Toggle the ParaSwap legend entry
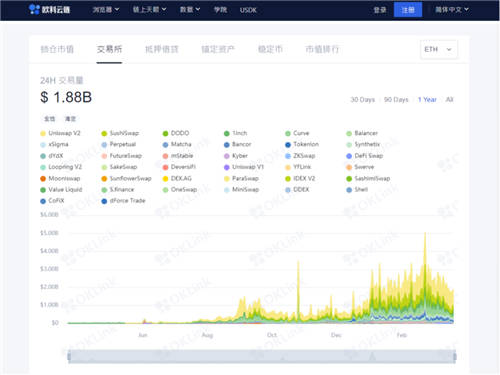 [x=241, y=178]
